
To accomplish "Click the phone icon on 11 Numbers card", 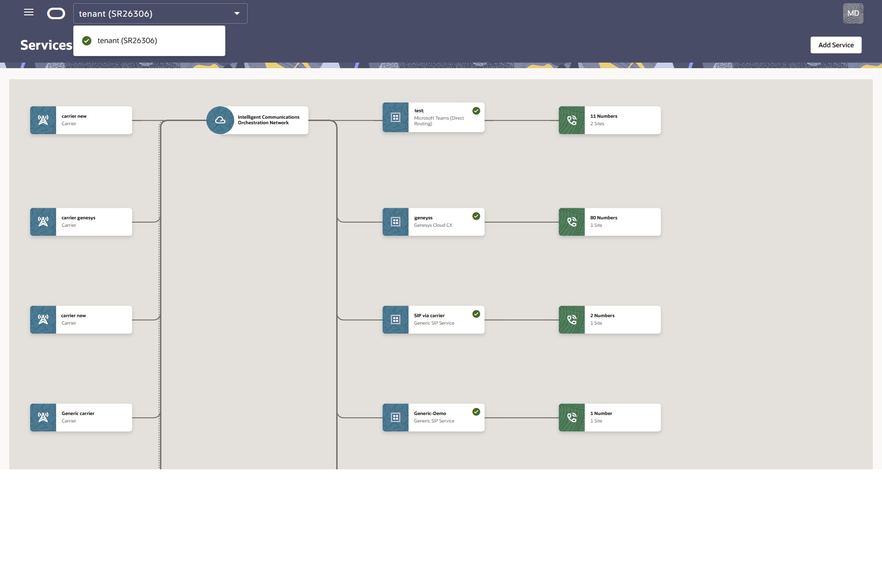I will coord(571,120).
